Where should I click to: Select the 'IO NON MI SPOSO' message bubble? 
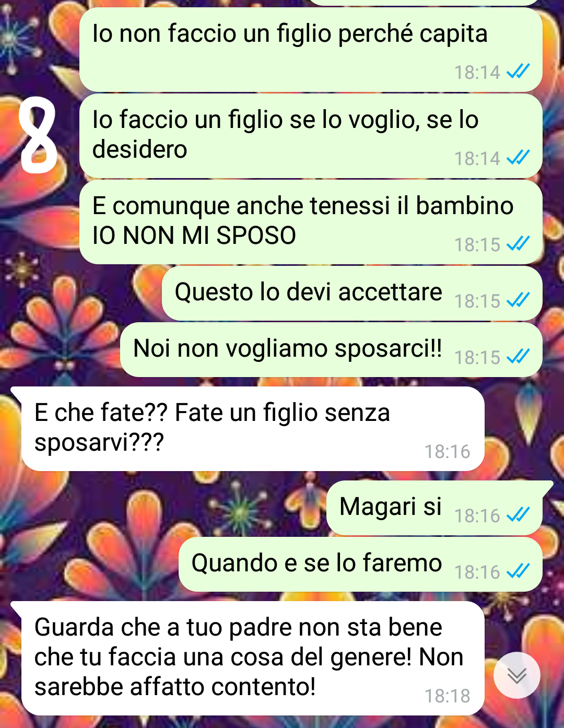click(x=311, y=222)
